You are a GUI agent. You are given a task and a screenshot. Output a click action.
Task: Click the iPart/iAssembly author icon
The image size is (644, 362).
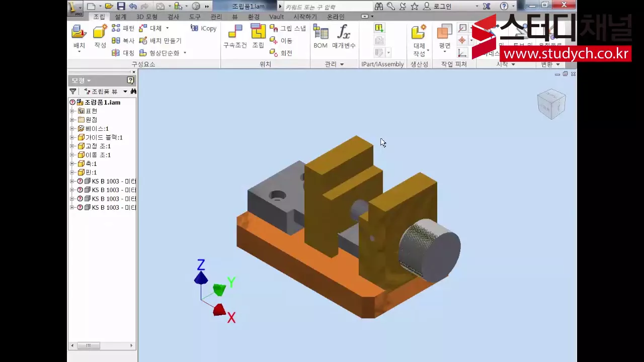379,28
